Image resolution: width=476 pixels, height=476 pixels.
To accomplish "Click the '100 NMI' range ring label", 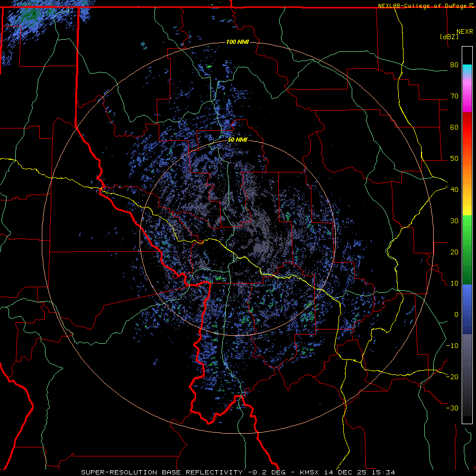I will 237,42.
